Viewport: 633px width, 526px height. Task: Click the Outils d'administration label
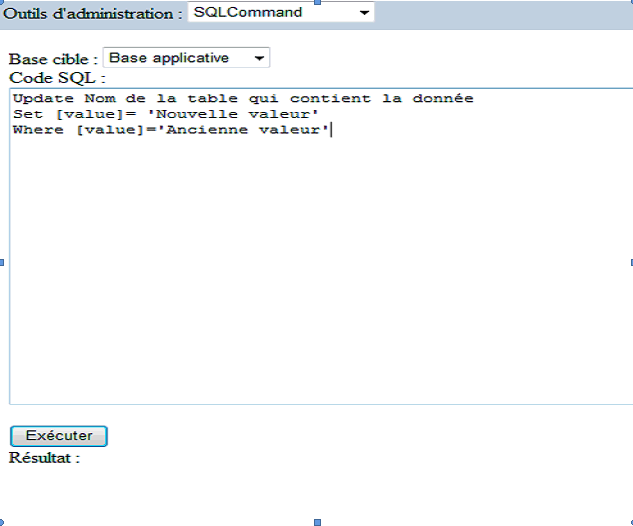[93, 13]
